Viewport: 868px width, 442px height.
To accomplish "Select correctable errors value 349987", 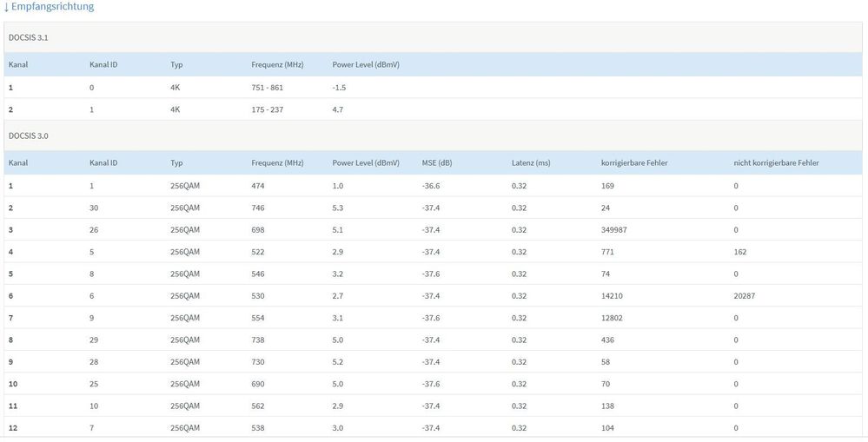I will pyautogui.click(x=614, y=229).
